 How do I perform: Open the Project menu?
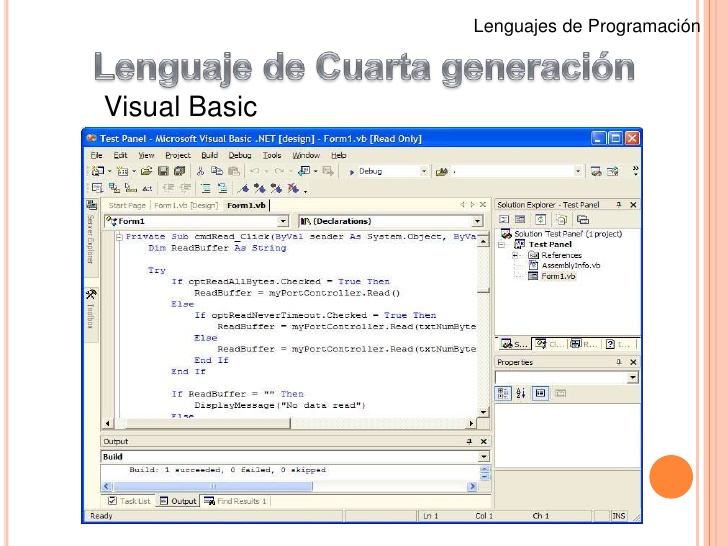[178, 156]
